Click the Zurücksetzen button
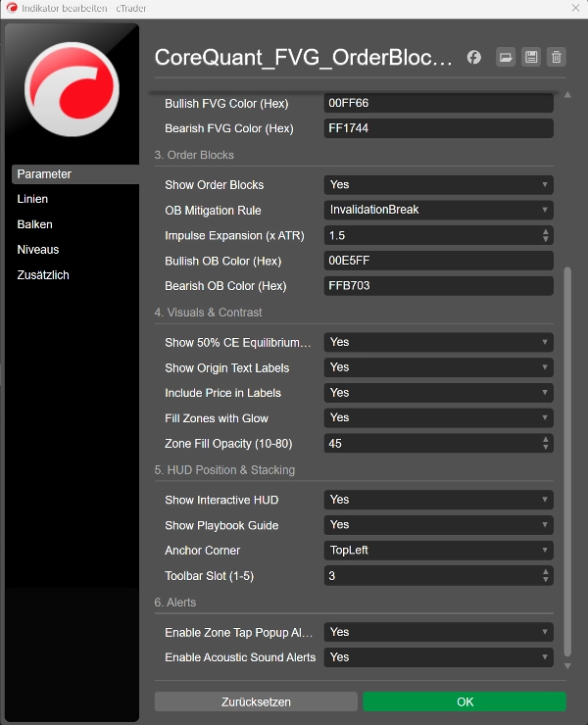The width and height of the screenshot is (588, 725). pyautogui.click(x=256, y=701)
